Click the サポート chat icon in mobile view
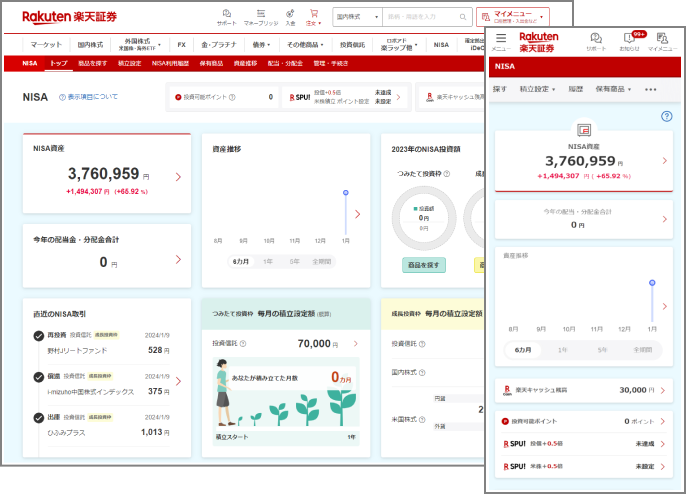Viewport: 686px width, 494px height. (x=596, y=42)
